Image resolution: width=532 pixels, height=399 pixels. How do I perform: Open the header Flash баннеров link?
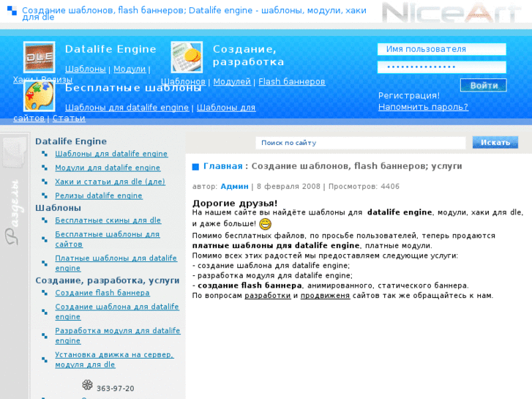(292, 81)
